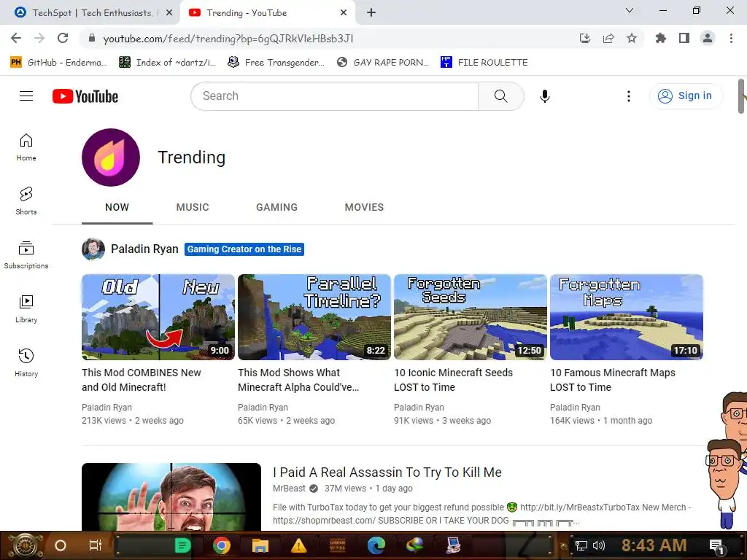Screen dimensions: 747x560
Task: Open the Parallel Timeline video thumbnail
Action: tap(314, 317)
